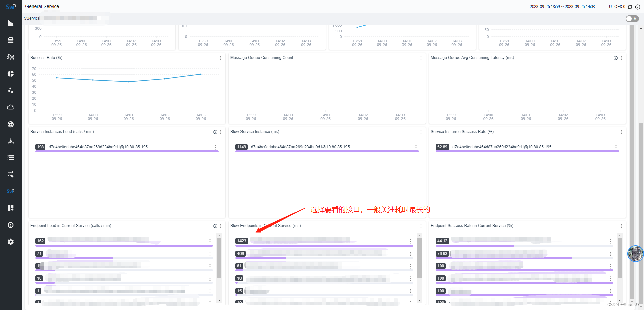This screenshot has width=644, height=310.
Task: Open options for slow endpoint row 409
Action: point(410,254)
